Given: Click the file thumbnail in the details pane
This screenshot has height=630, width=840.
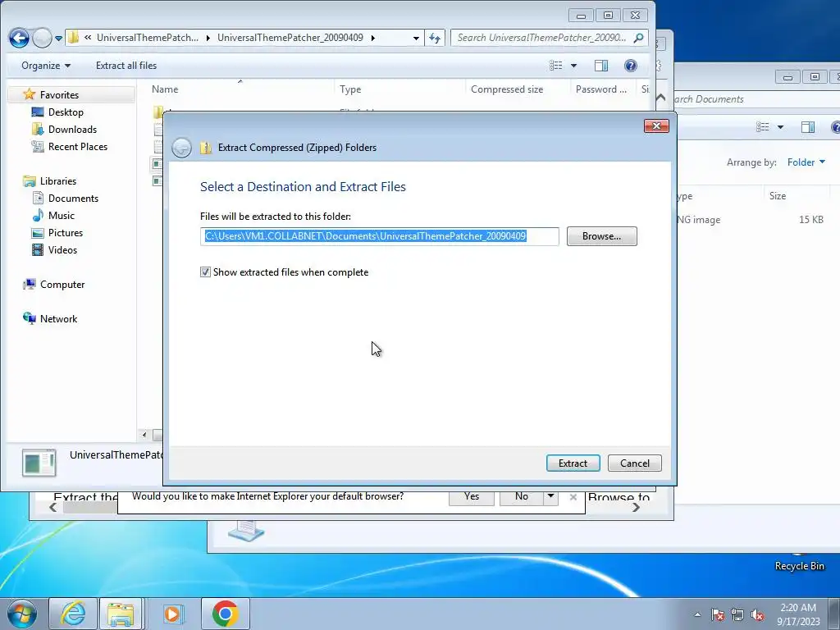Looking at the screenshot, I should (39, 463).
